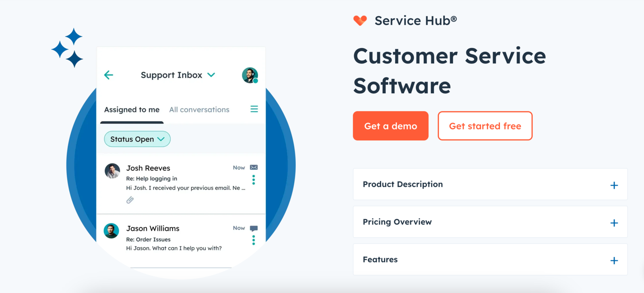Click the Now timestamp on Jason Williams message
The width and height of the screenshot is (644, 293).
click(239, 228)
